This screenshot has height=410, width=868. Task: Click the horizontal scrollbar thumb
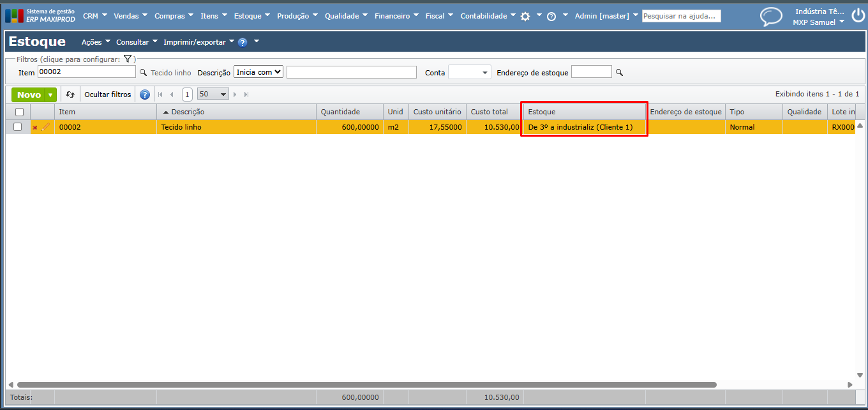click(x=366, y=385)
